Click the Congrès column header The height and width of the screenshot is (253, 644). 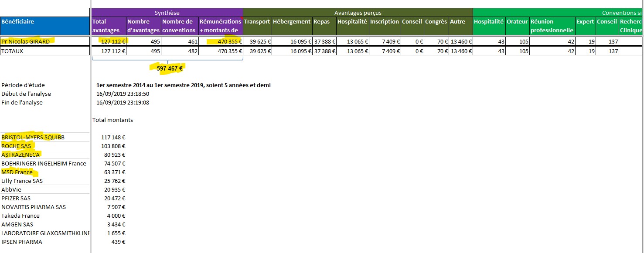[436, 26]
